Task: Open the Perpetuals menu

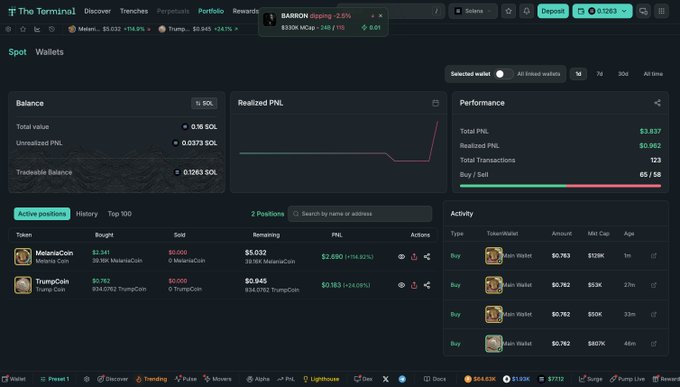Action: pyautogui.click(x=173, y=11)
